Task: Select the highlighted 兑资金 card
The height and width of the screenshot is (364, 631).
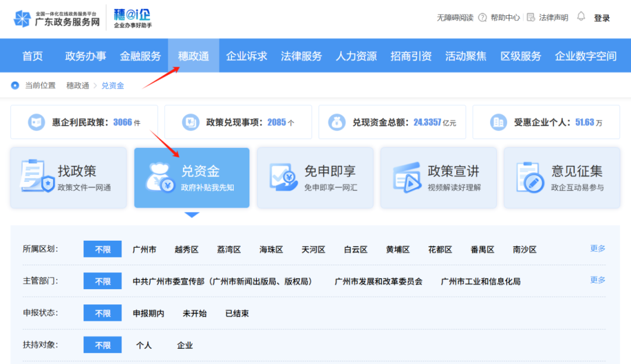Action: [192, 178]
